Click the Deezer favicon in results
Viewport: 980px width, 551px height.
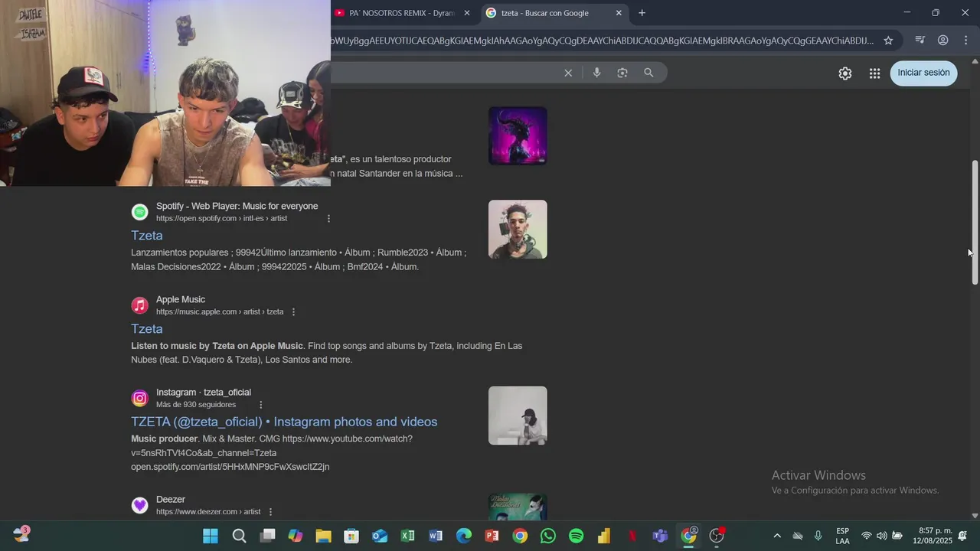coord(139,505)
